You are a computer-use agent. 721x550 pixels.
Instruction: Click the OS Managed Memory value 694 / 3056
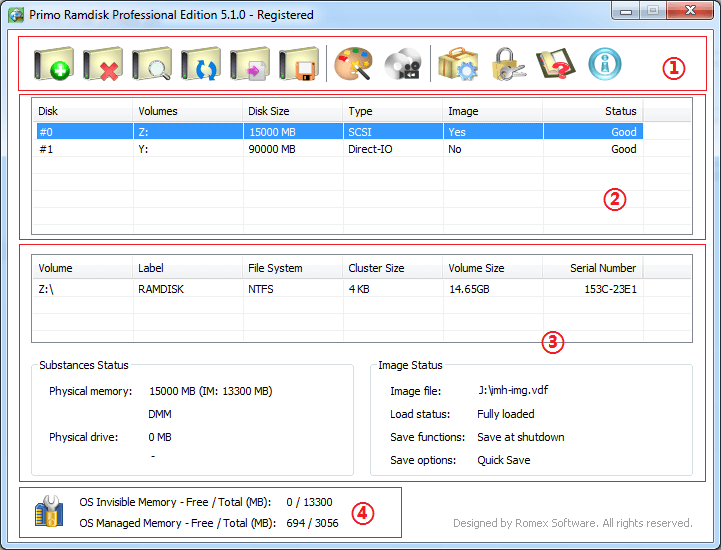tap(312, 523)
